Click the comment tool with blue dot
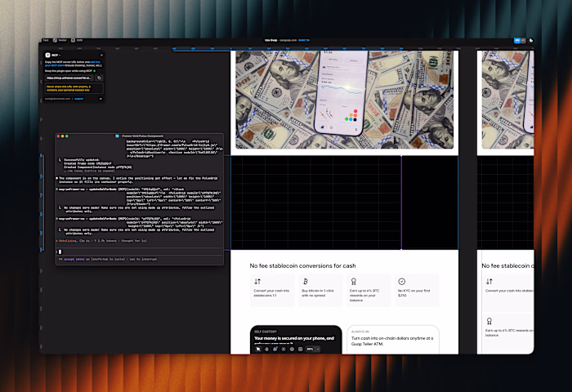 tap(275, 349)
